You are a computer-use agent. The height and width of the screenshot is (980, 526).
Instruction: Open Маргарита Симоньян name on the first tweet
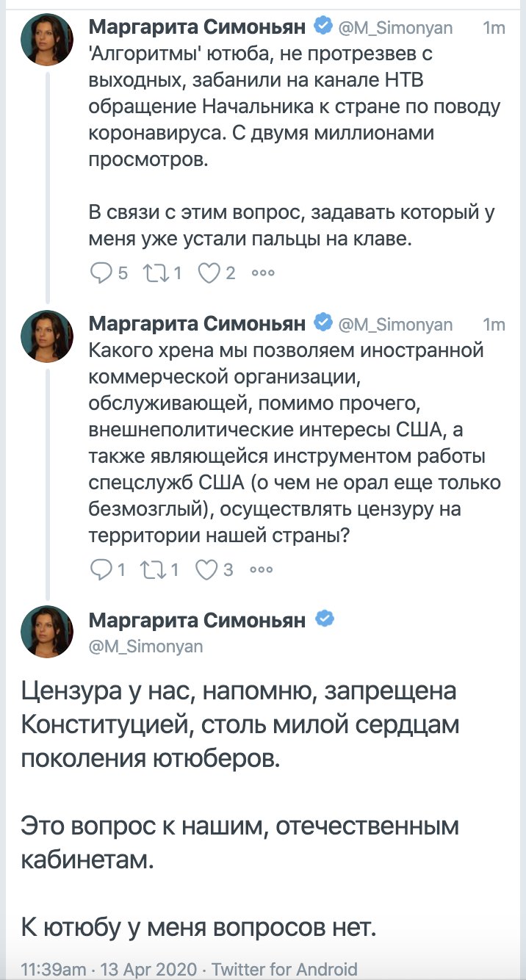click(197, 27)
